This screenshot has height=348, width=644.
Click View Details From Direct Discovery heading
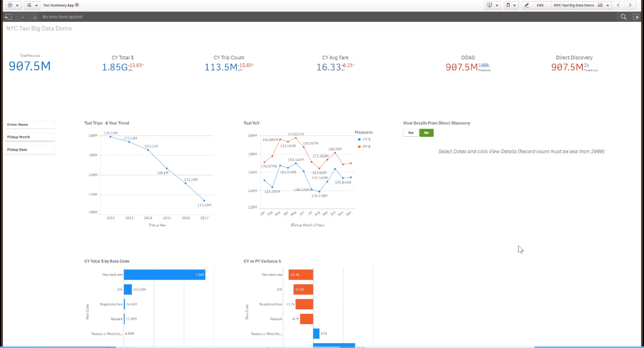(x=437, y=123)
